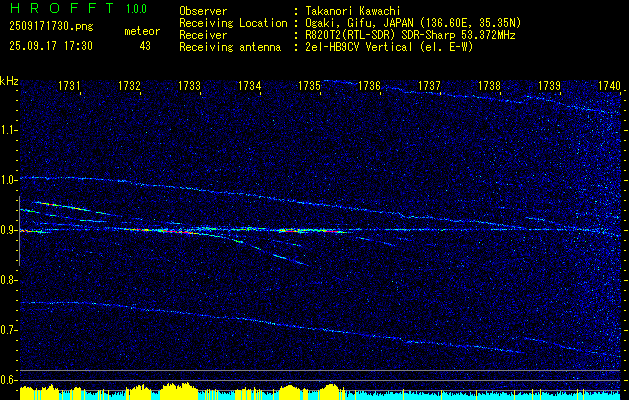This screenshot has height=400, width=629.
Task: Click the 1740 time marker
Action: (x=609, y=85)
